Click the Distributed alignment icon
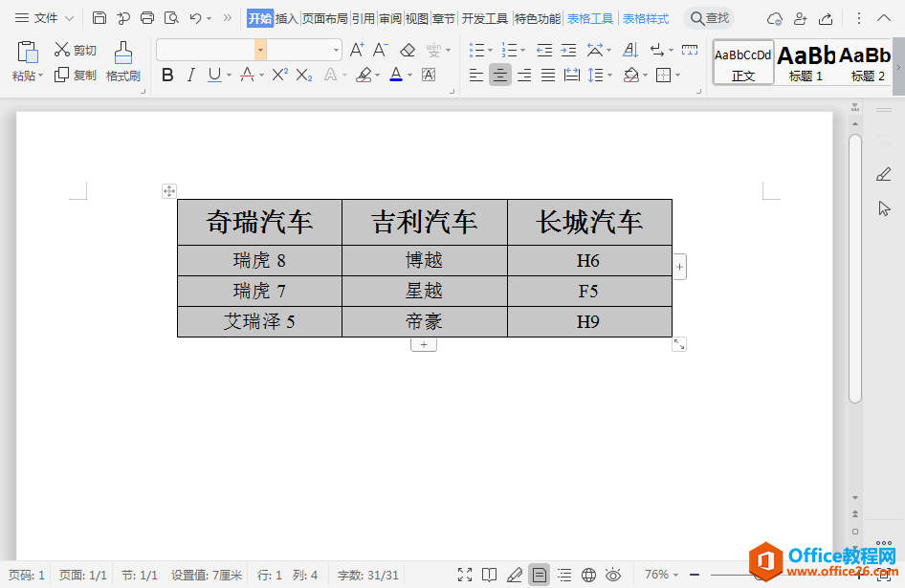Screen dimensions: 905x588 (x=571, y=75)
